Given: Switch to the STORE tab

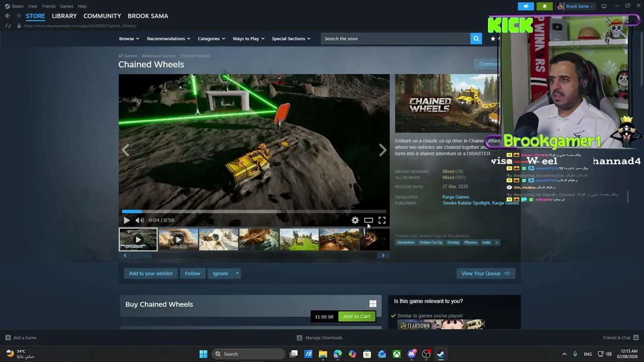Looking at the screenshot, I should click(x=35, y=16).
